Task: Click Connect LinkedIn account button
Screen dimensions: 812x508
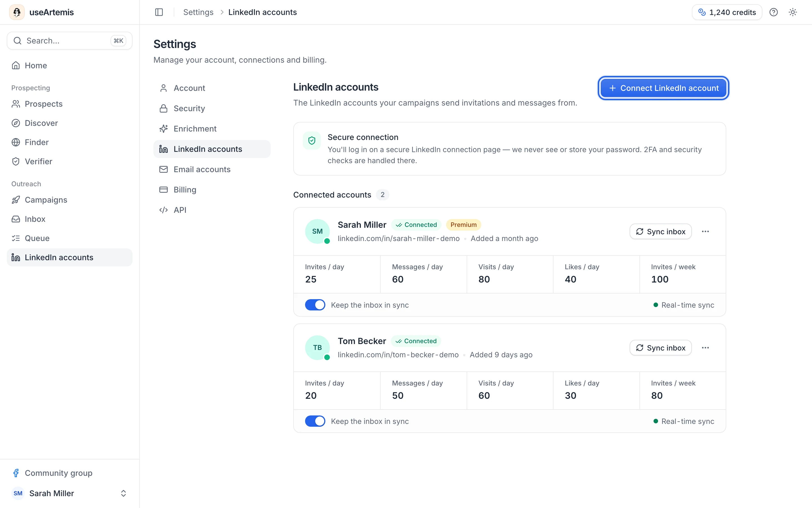Action: [x=663, y=88]
